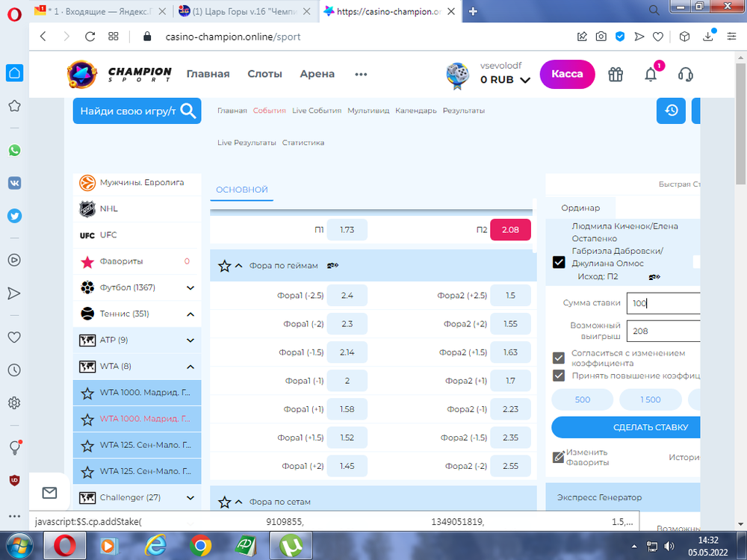Select Фора1 (-2.5) odds 2.4

(347, 295)
